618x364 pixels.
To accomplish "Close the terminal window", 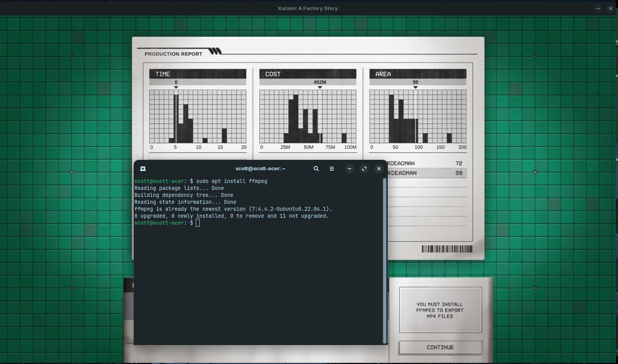I will coord(379,169).
